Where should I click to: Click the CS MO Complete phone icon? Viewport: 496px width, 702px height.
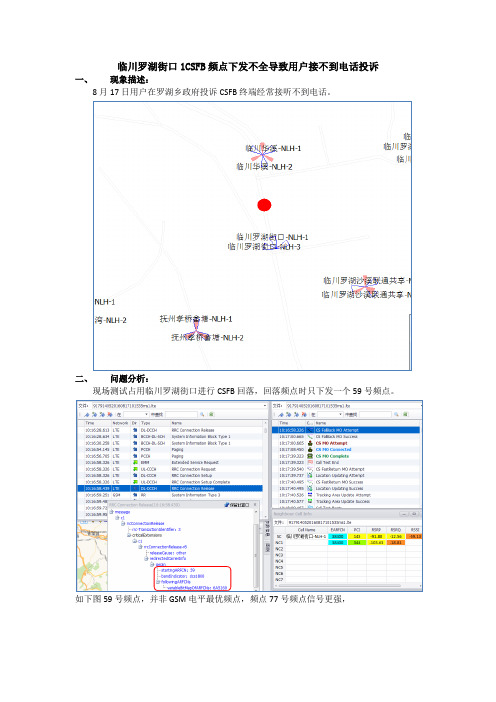(310, 456)
